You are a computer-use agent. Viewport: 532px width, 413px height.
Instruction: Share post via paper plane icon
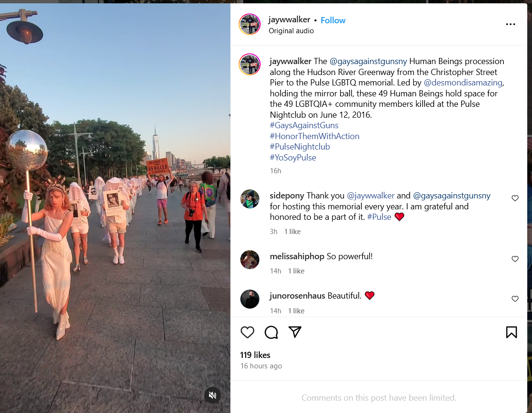click(x=295, y=332)
